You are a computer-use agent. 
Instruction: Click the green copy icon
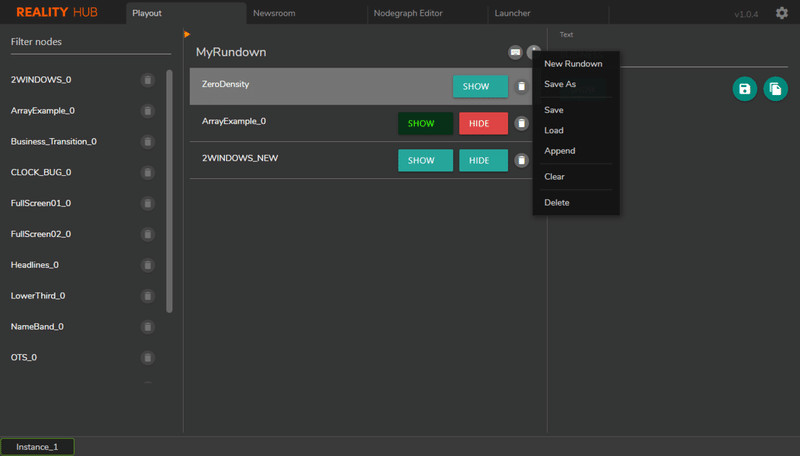(x=775, y=89)
